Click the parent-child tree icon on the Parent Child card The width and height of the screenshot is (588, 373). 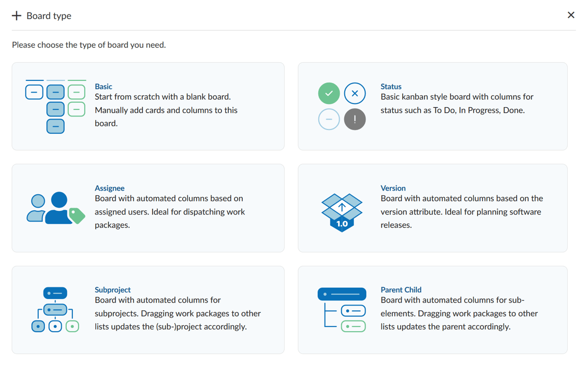[x=342, y=309]
